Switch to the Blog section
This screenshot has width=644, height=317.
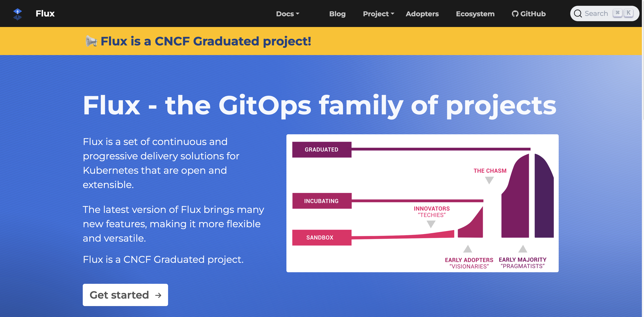click(337, 14)
